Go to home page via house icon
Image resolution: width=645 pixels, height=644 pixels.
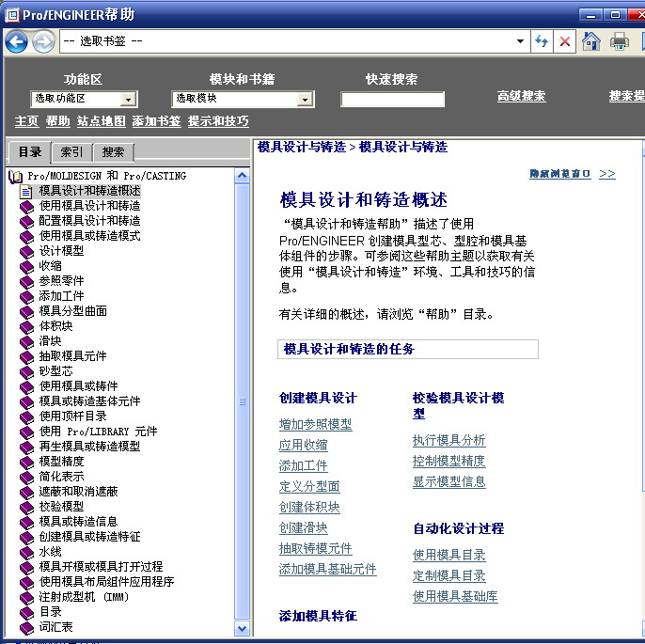591,41
